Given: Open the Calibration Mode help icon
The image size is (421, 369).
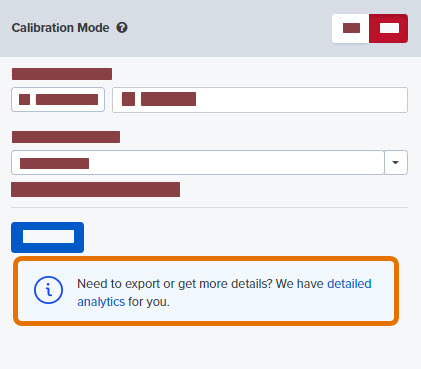Looking at the screenshot, I should (122, 28).
